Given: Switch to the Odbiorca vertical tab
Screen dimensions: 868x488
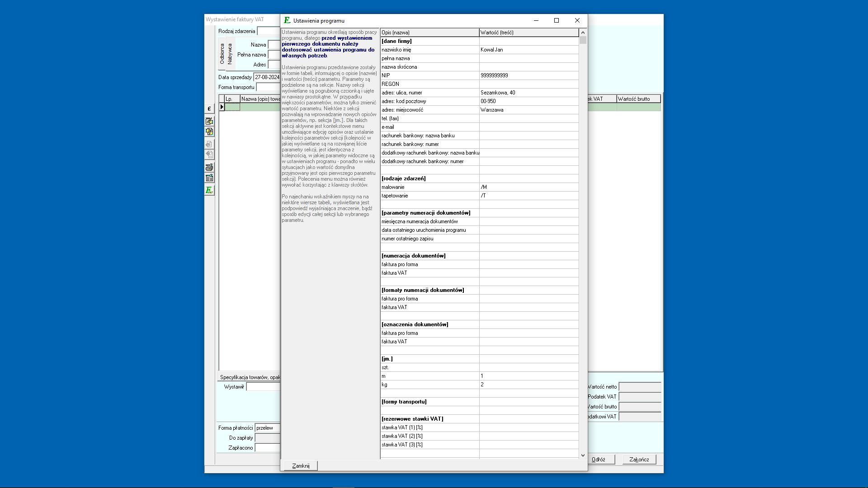Looking at the screenshot, I should [222, 54].
